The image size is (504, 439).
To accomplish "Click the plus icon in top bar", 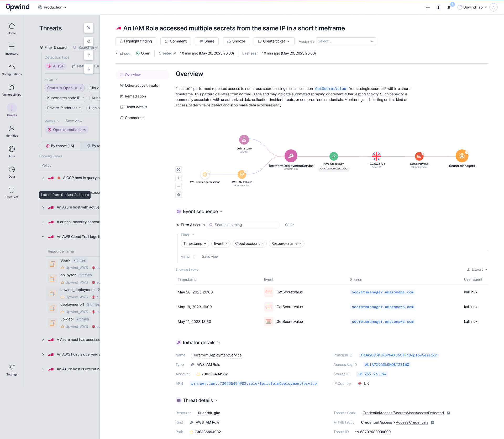I will (x=428, y=7).
